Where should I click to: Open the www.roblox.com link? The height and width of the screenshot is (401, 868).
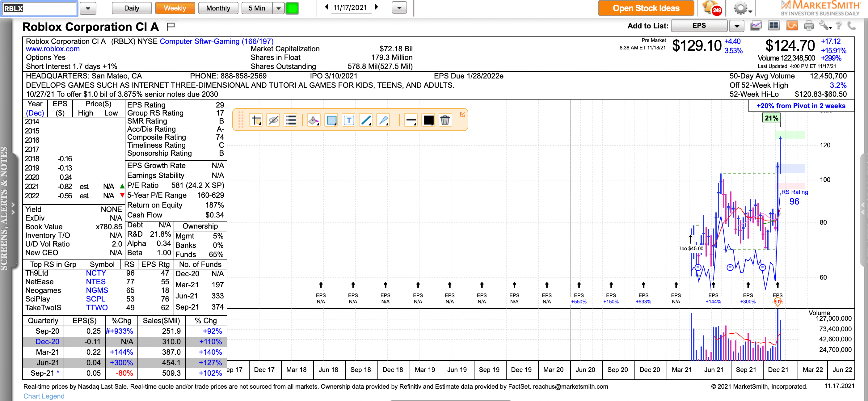(53, 49)
